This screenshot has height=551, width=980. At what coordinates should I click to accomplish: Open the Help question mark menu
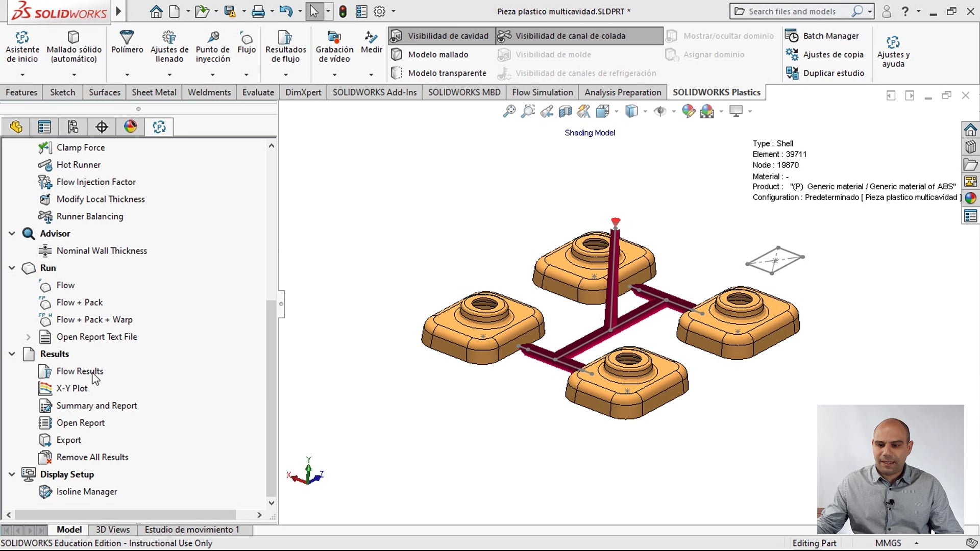pos(905,11)
